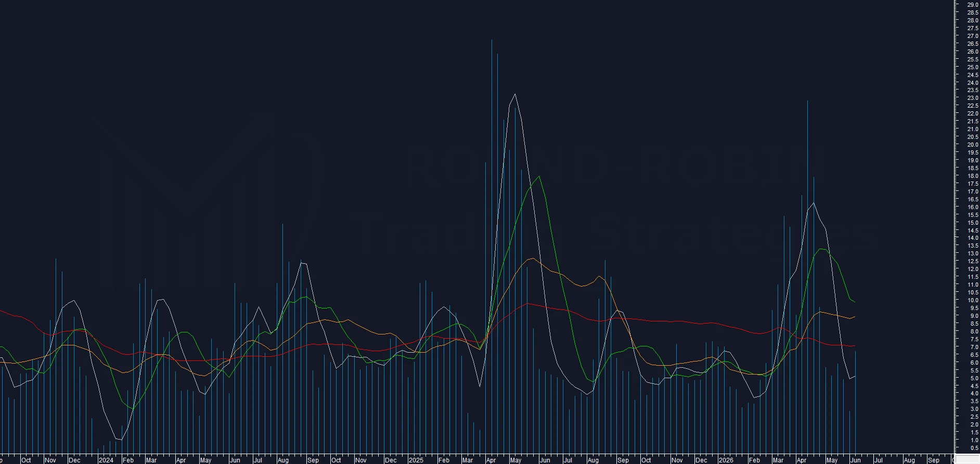Click the 29.0 value on price scale
This screenshot has height=464, width=980.
click(x=973, y=5)
